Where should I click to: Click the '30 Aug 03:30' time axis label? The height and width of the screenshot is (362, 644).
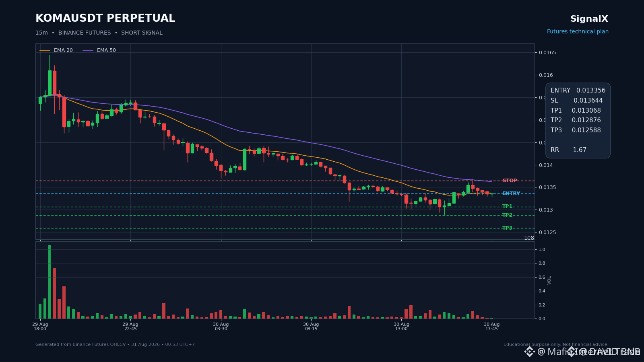[x=221, y=327]
